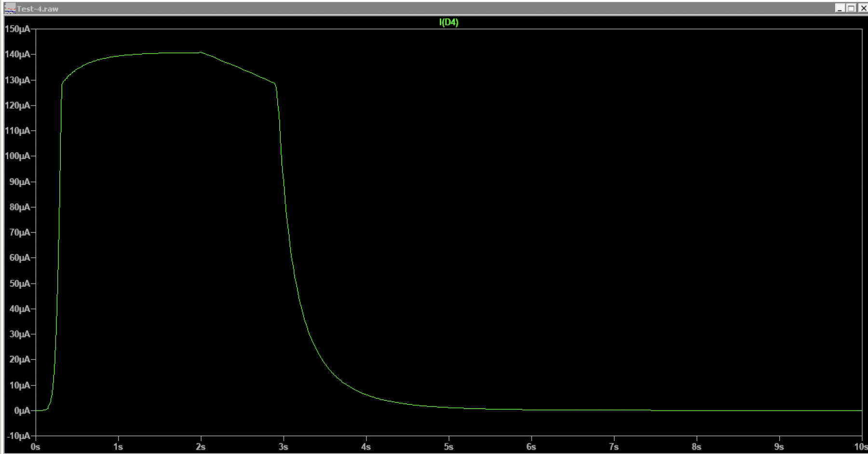Click the curve knee near 2.9s
Image resolution: width=868 pixels, height=454 pixels.
pos(275,84)
